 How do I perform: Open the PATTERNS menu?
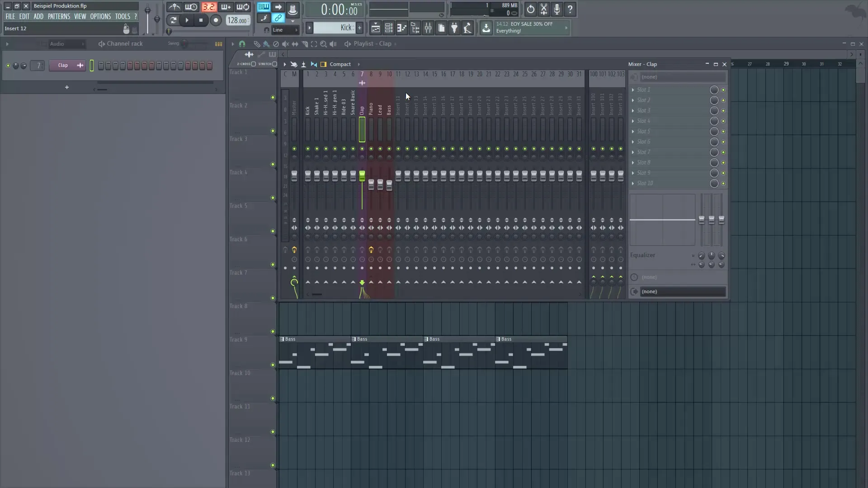point(59,16)
